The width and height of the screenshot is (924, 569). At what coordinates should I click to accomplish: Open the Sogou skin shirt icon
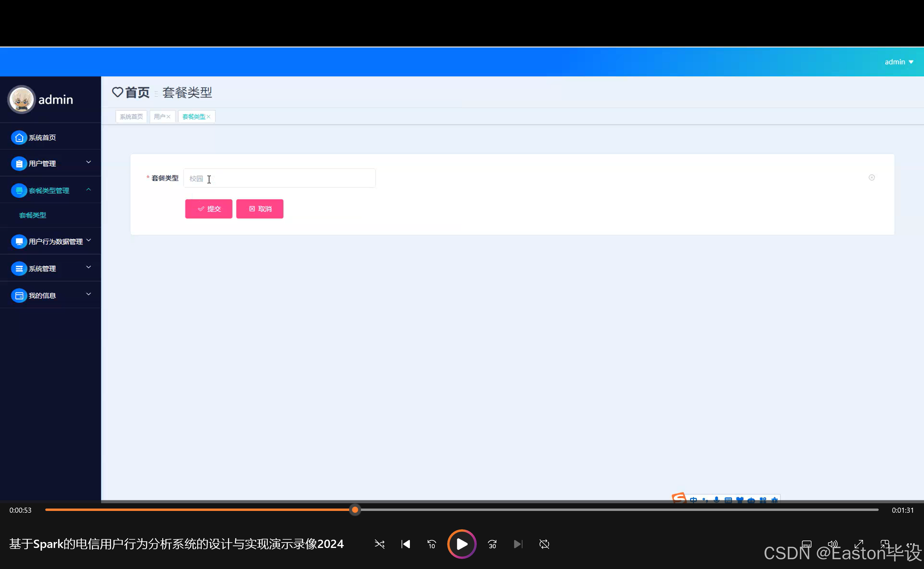click(740, 500)
